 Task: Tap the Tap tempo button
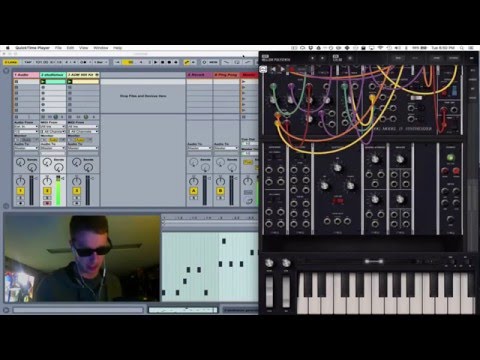pyautogui.click(x=28, y=62)
